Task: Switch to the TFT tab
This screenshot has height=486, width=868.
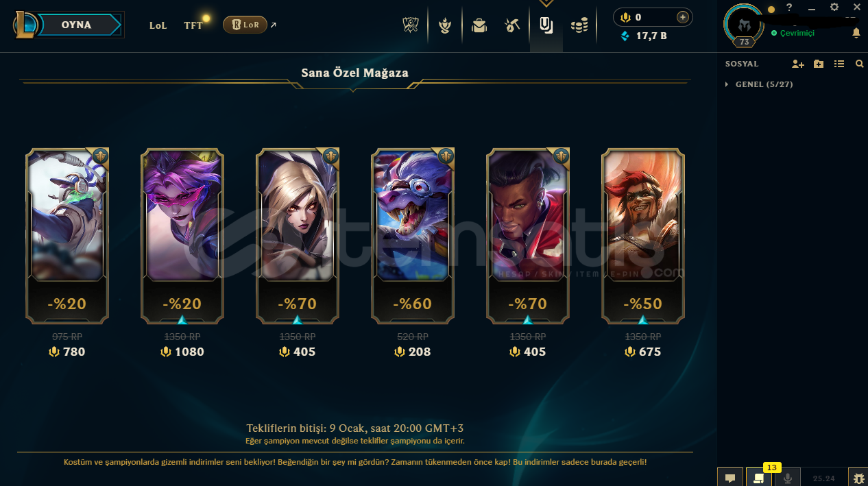Action: (193, 25)
